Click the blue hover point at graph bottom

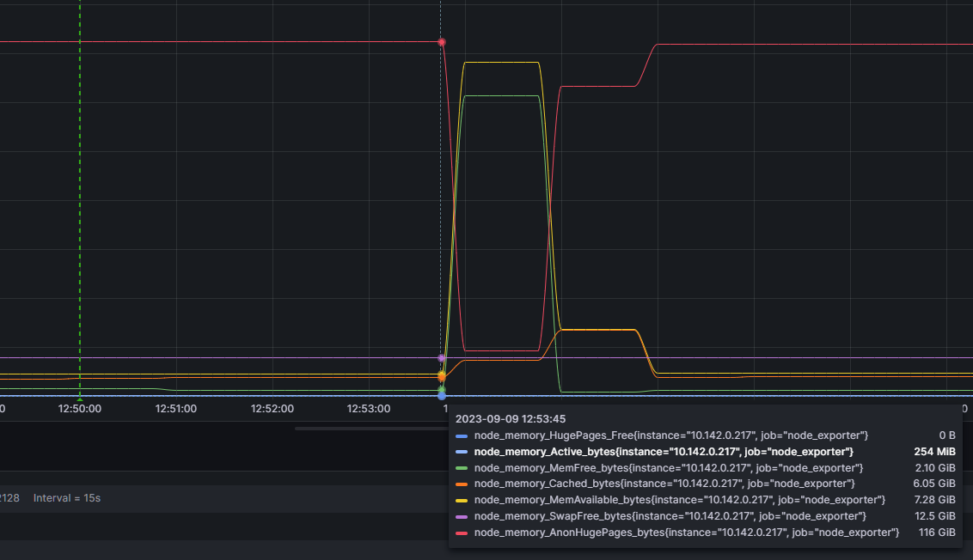click(442, 396)
